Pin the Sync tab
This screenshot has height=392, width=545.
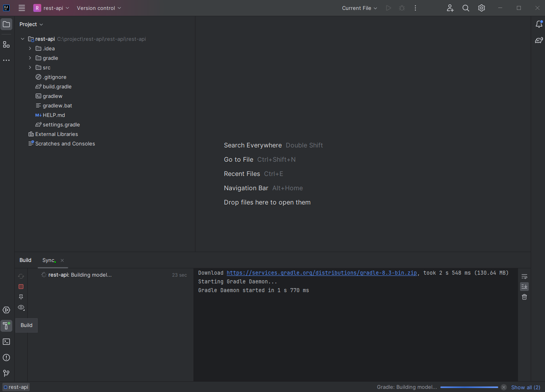pyautogui.click(x=21, y=297)
